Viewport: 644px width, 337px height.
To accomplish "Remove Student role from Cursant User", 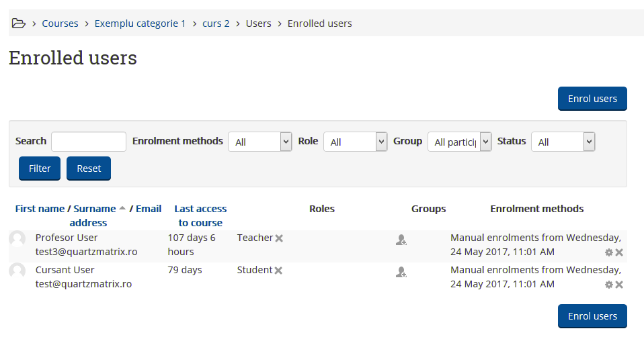I will pos(278,271).
